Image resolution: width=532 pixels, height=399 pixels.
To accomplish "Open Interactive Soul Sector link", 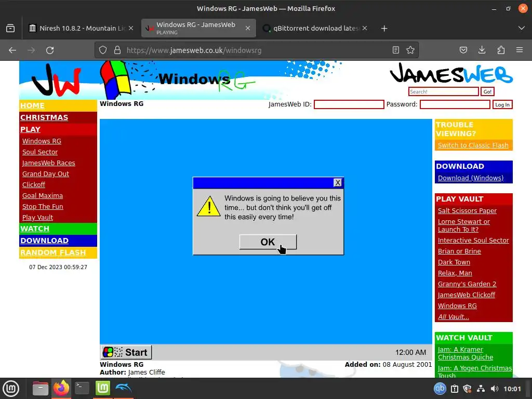I will 473,240.
